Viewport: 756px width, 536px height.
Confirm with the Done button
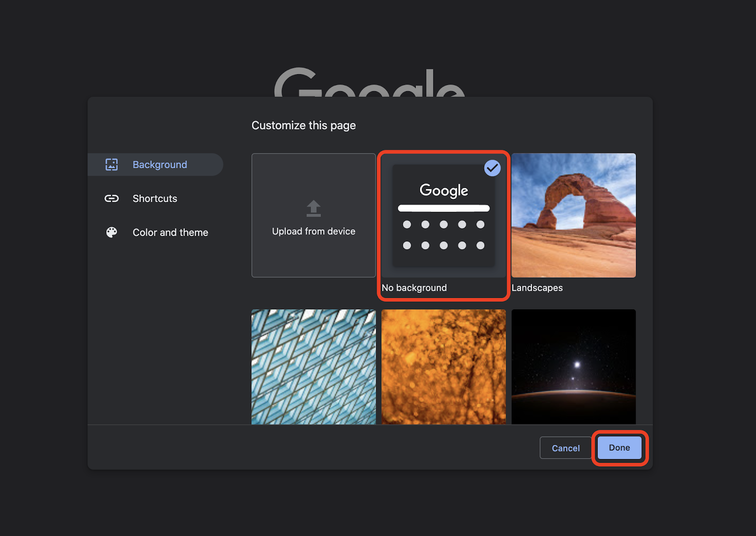click(619, 448)
